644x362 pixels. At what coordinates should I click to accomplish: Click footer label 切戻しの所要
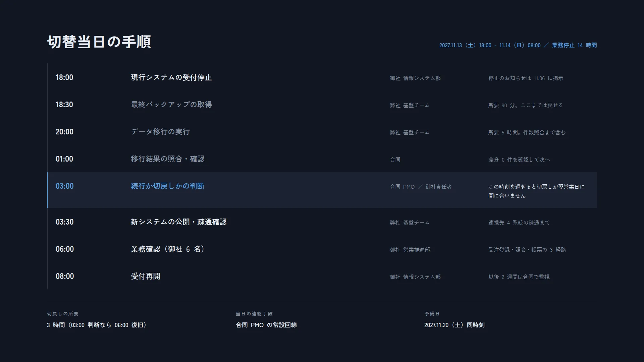(x=63, y=314)
